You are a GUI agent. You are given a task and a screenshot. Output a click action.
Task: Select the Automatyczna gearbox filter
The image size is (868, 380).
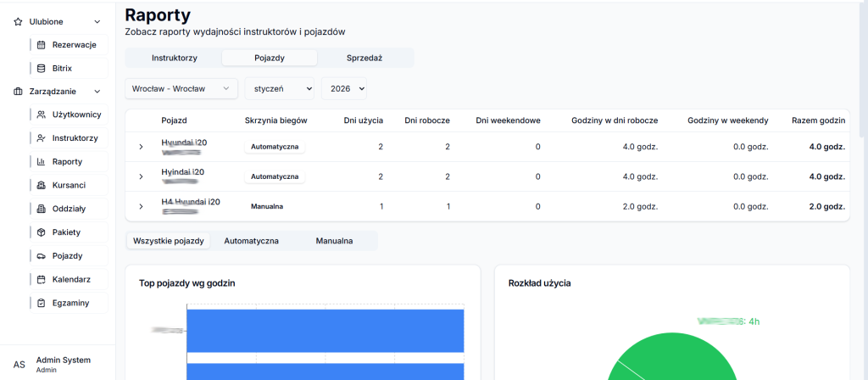251,241
